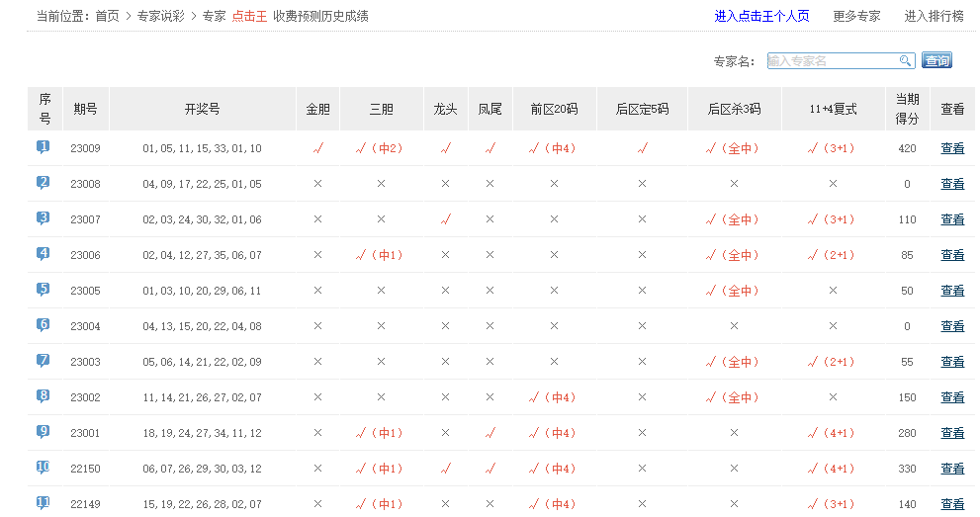
Task: Click 查看 for issue 22150 row
Action: tap(951, 469)
